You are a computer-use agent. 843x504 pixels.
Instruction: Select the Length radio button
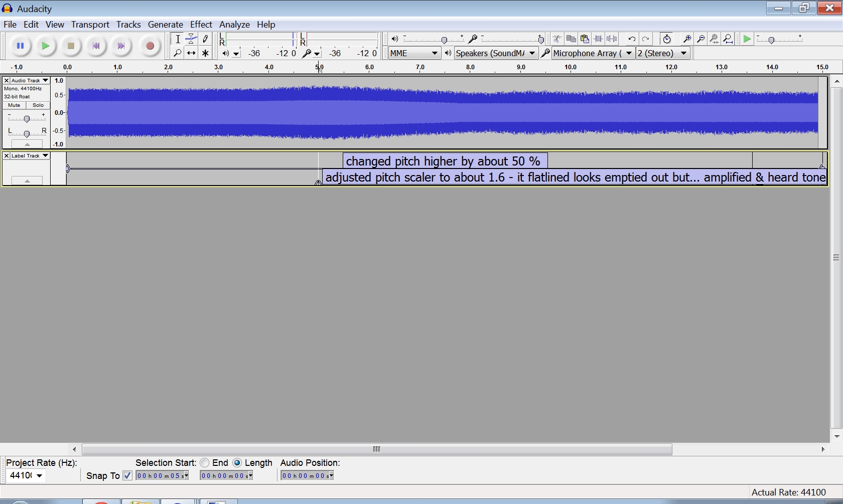click(237, 463)
